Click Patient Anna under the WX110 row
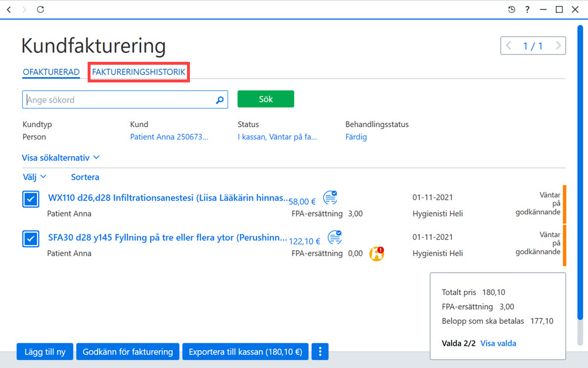The height and width of the screenshot is (368, 588). (69, 214)
